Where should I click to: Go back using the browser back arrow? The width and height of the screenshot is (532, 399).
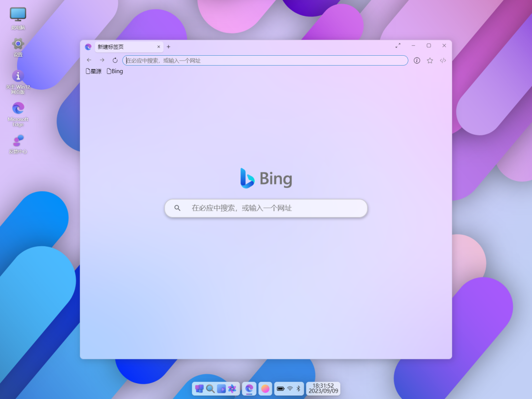[x=89, y=60]
